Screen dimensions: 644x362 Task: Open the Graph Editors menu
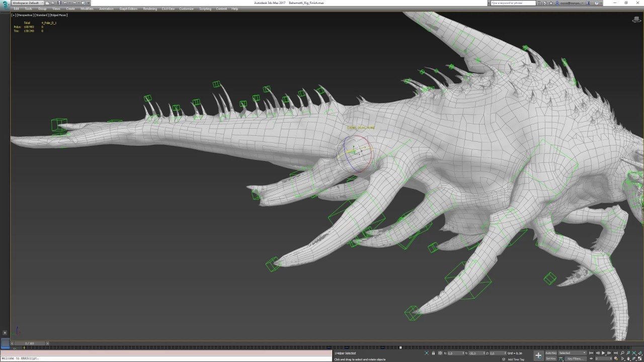tap(128, 9)
